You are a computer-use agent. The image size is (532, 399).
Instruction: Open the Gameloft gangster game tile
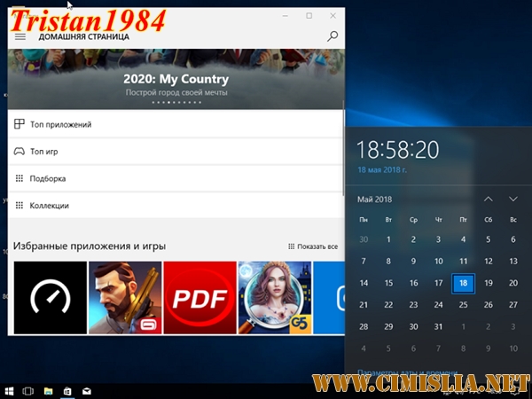coord(125,297)
